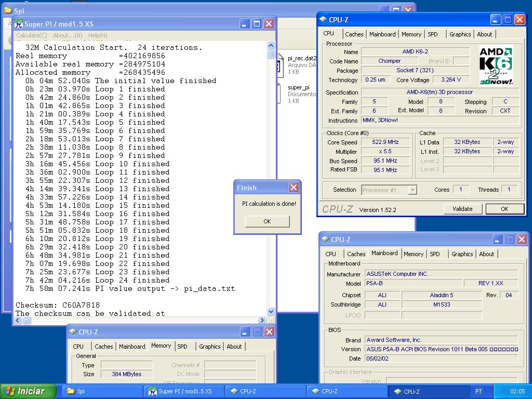The image size is (532, 399).
Task: Click the Code Name value Chomper
Action: click(390, 61)
